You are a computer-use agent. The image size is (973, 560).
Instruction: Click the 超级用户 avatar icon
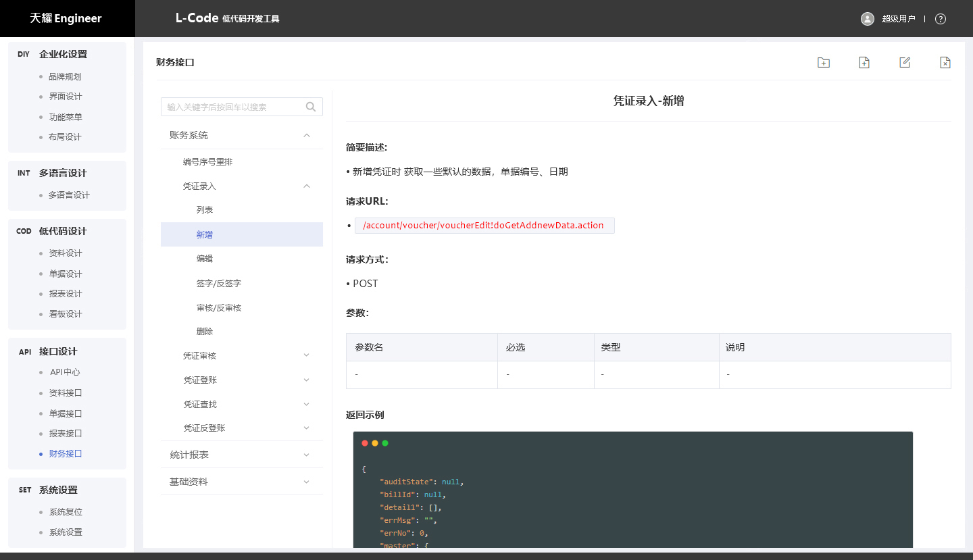click(x=868, y=19)
